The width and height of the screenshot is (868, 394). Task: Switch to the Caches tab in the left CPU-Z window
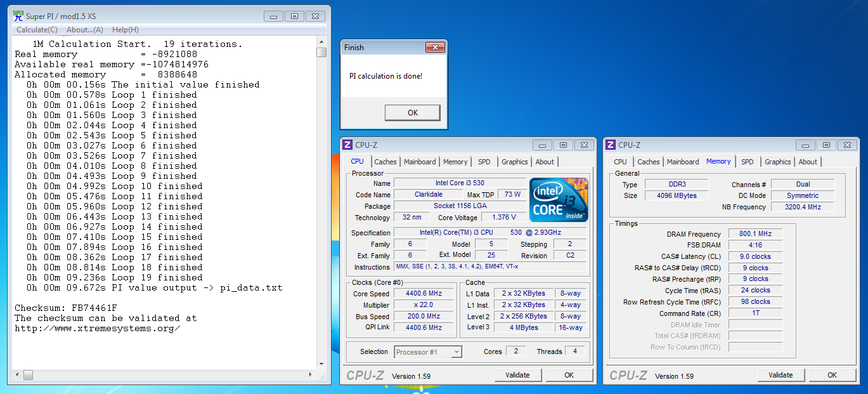[385, 162]
